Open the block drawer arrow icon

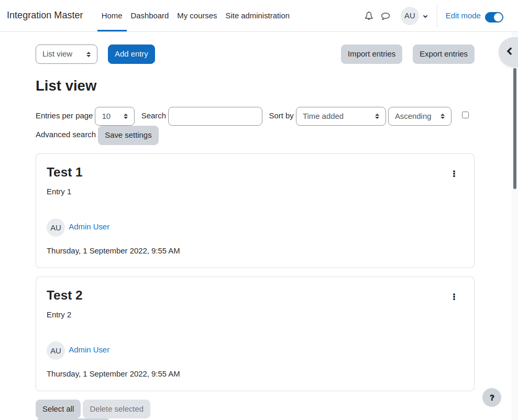pos(510,51)
